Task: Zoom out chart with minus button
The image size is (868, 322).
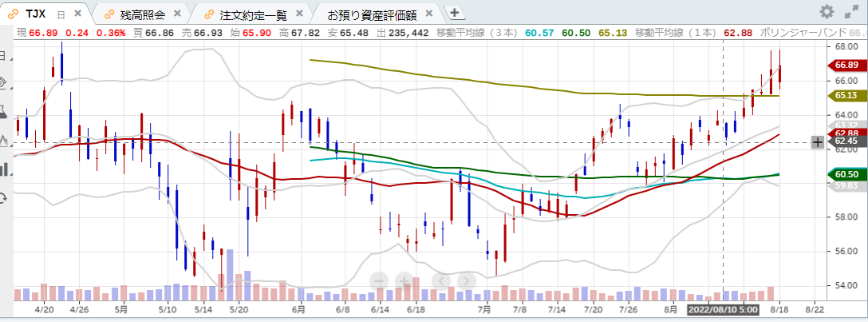Action: click(380, 280)
